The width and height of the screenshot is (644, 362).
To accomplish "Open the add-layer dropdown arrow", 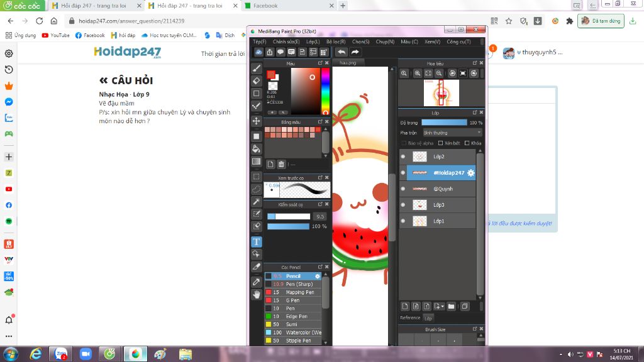I will click(442, 306).
